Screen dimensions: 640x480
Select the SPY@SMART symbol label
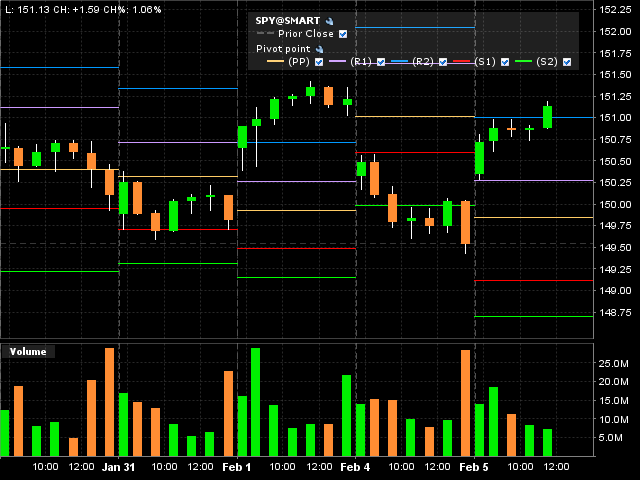coord(288,21)
